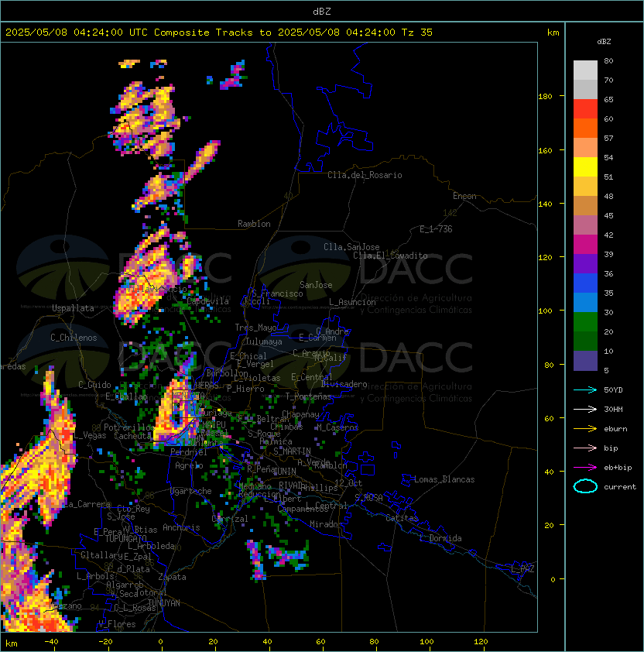Pick the purple 36-39 dBZ swatch
Image resolution: width=644 pixels, height=652 pixels.
point(585,264)
